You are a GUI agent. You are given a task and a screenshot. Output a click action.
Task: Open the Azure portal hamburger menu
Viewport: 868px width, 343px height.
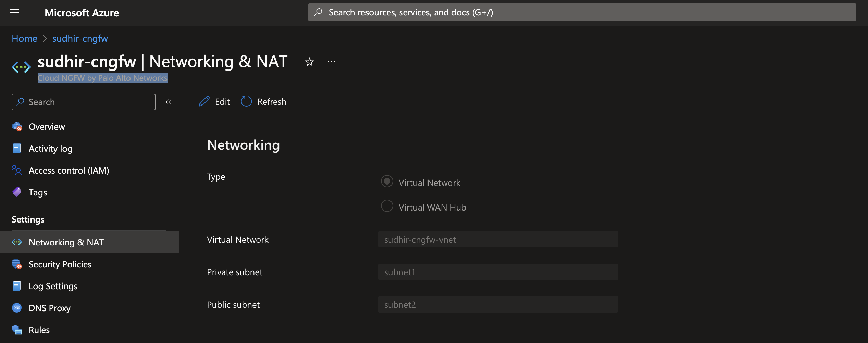pos(15,12)
